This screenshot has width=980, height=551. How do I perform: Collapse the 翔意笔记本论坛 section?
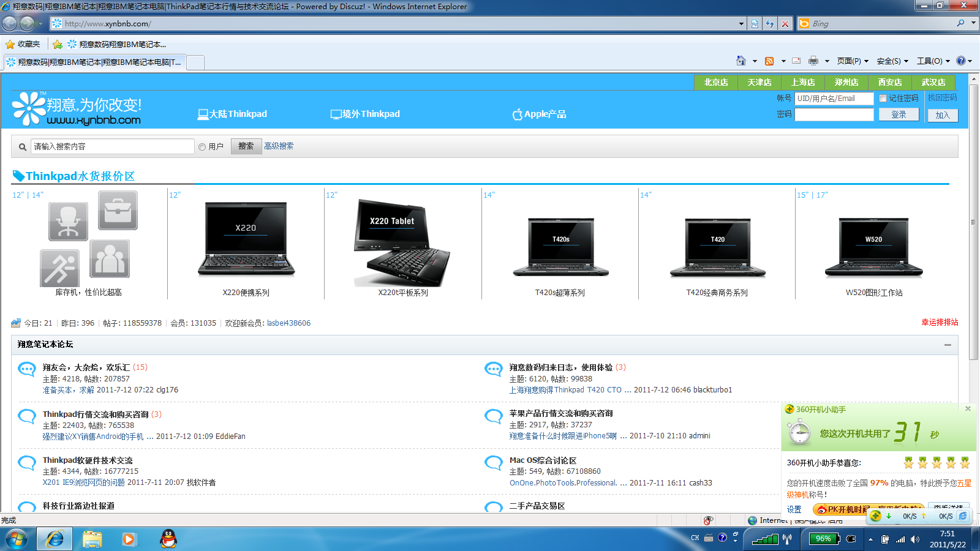948,345
